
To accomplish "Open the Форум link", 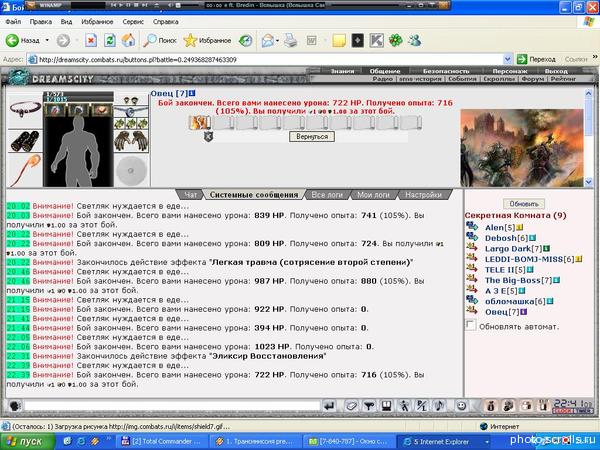I will (x=532, y=79).
